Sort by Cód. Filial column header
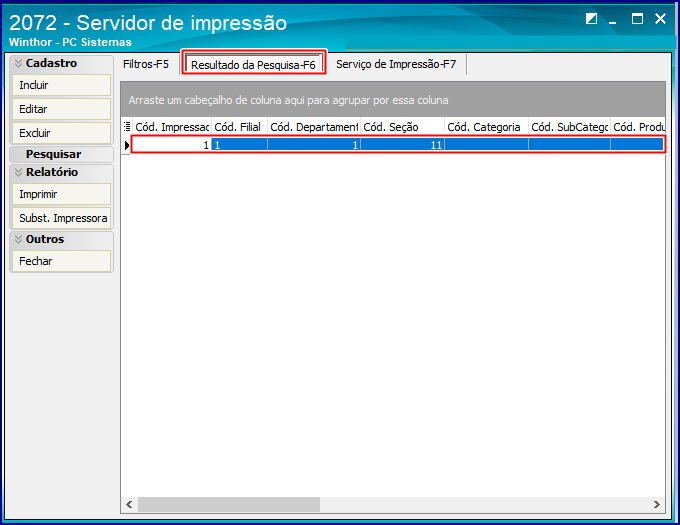 click(239, 127)
